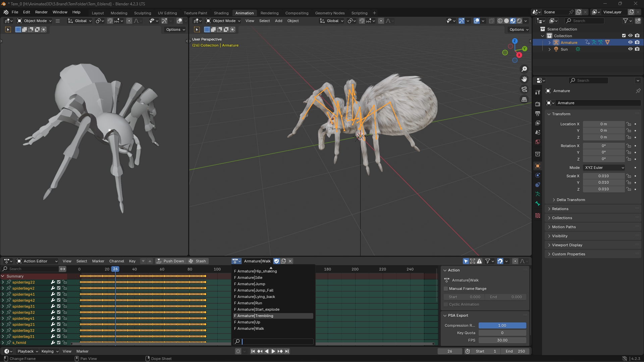The width and height of the screenshot is (644, 362).
Task: Activate the camera view icon in viewport
Action: tap(524, 89)
